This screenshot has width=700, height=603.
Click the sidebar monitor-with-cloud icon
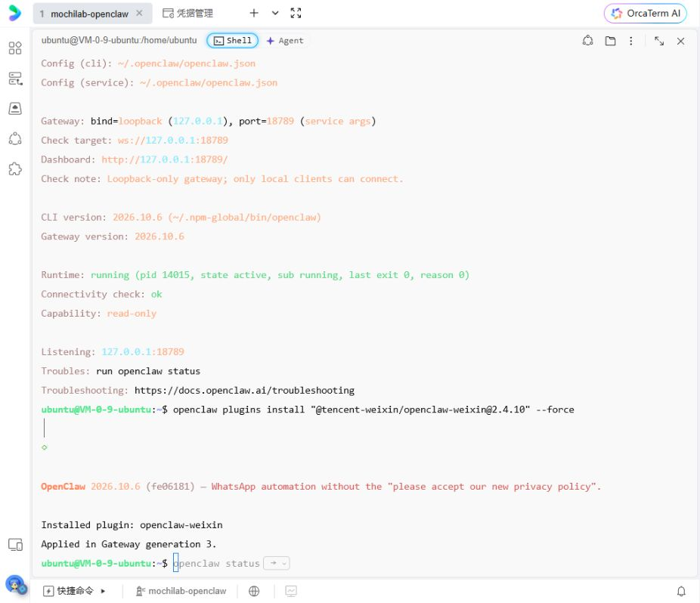tap(15, 109)
